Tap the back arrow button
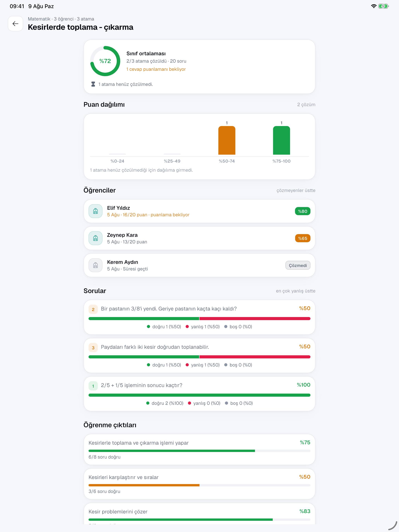399x532 pixels. pyautogui.click(x=15, y=24)
